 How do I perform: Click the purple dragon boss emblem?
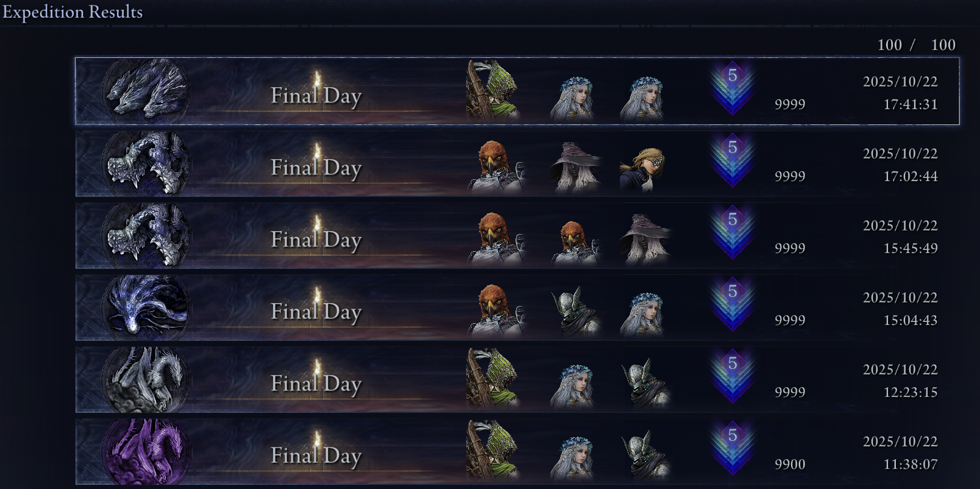(x=146, y=451)
